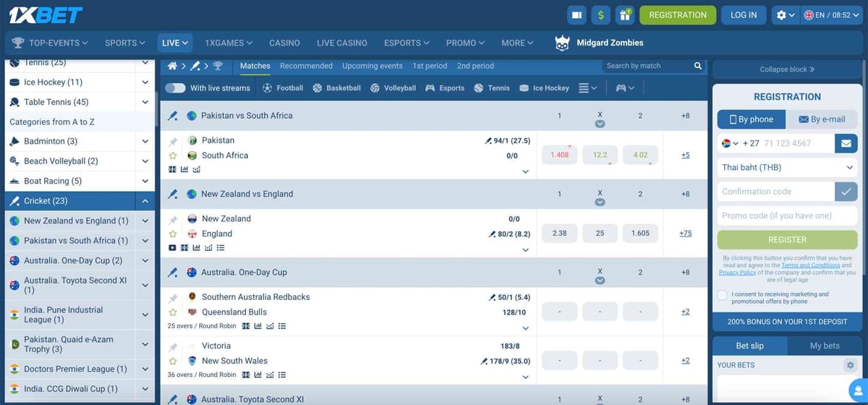The width and height of the screenshot is (868, 405).
Task: Filter by Tennis icon
Action: (x=492, y=88)
